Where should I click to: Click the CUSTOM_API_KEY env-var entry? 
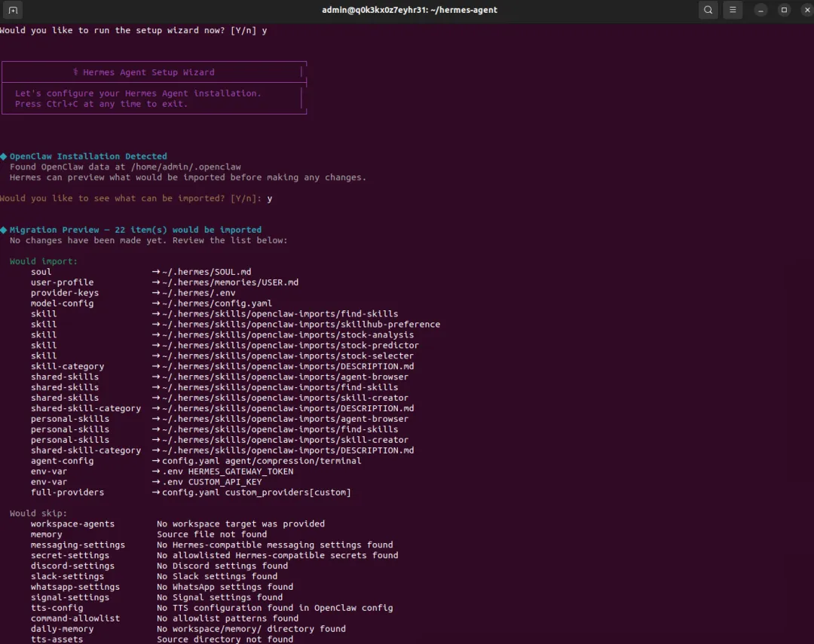146,481
